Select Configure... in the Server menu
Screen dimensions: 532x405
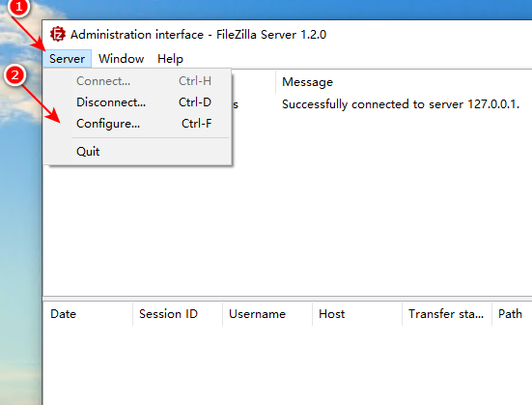tap(137, 124)
